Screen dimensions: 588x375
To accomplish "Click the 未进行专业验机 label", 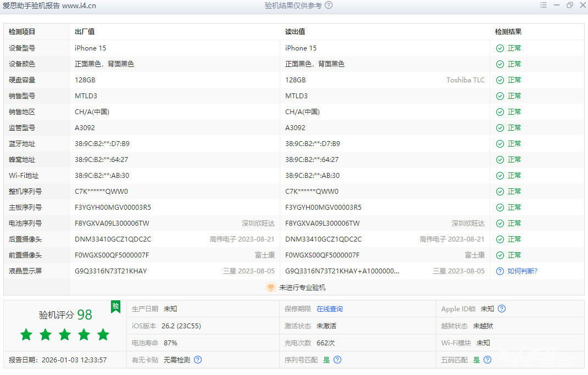I will (x=302, y=287).
